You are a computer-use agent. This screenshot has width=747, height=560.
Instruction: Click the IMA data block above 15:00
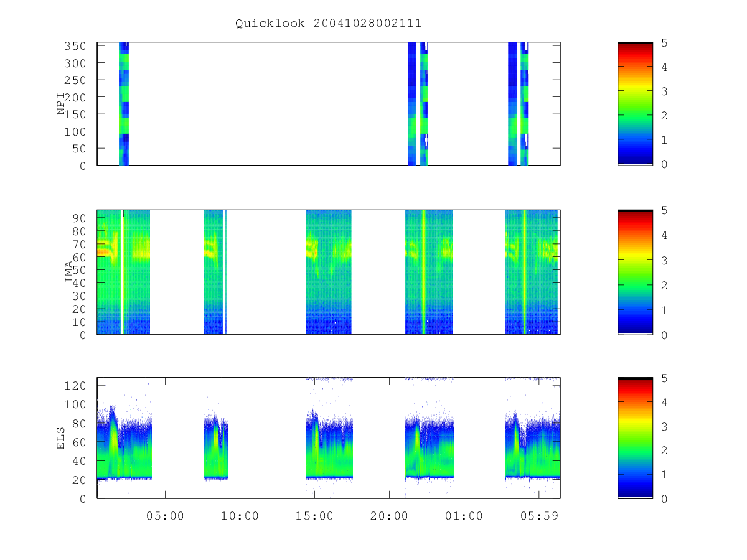(329, 272)
